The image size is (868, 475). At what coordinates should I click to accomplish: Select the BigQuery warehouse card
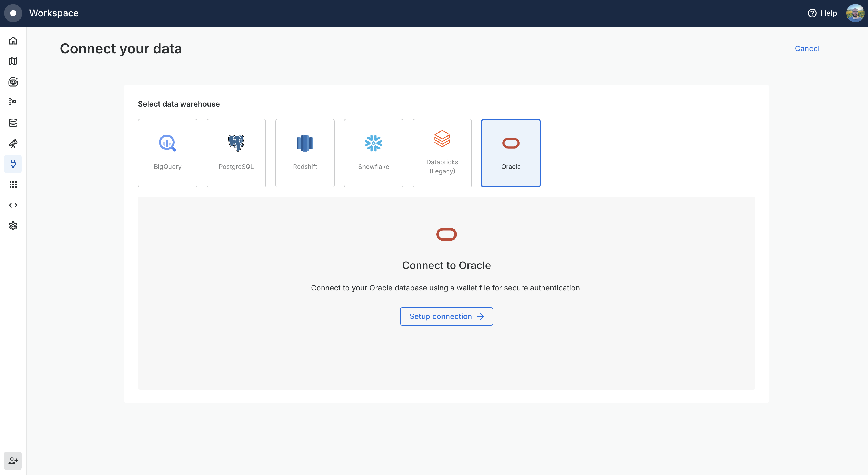[167, 153]
